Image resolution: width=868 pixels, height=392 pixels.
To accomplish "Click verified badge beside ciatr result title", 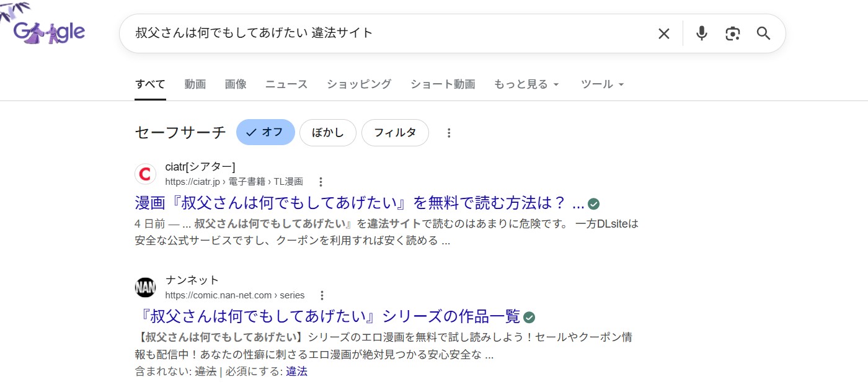I will point(594,203).
